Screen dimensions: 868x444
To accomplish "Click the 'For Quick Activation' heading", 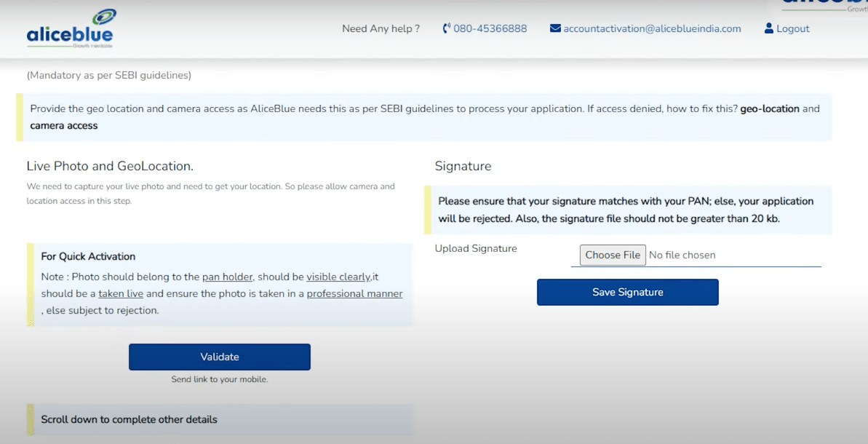I will point(88,256).
